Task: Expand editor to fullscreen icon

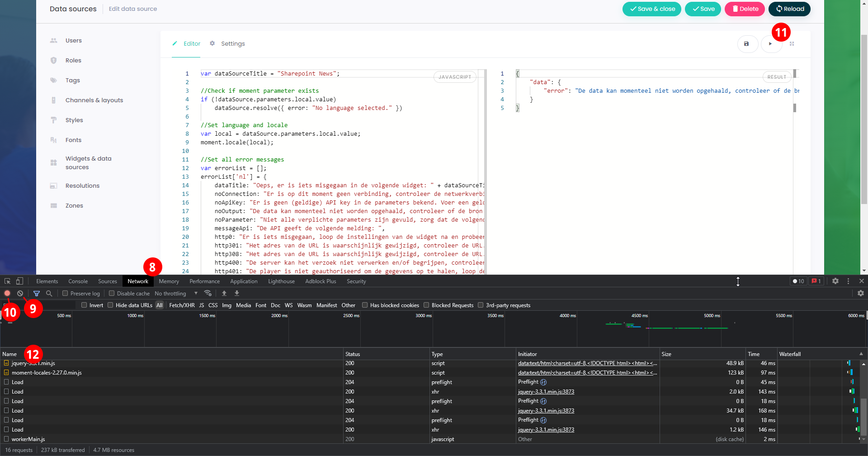Action: point(792,44)
